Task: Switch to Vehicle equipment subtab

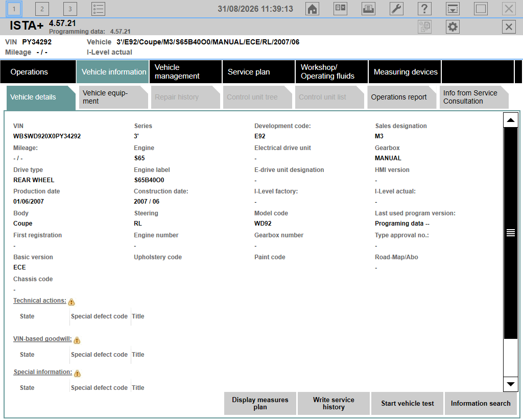Action: point(113,97)
